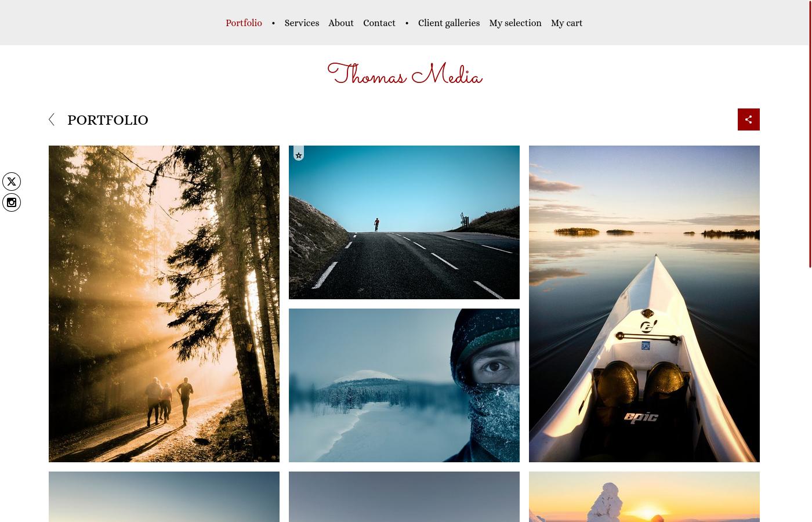Image resolution: width=812 pixels, height=522 pixels.
Task: Go to the Services page
Action: [x=302, y=23]
